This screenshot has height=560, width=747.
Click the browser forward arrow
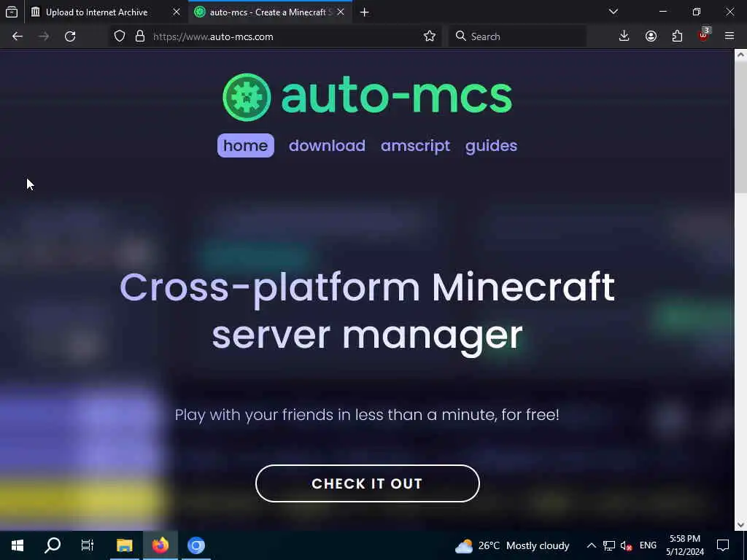44,36
